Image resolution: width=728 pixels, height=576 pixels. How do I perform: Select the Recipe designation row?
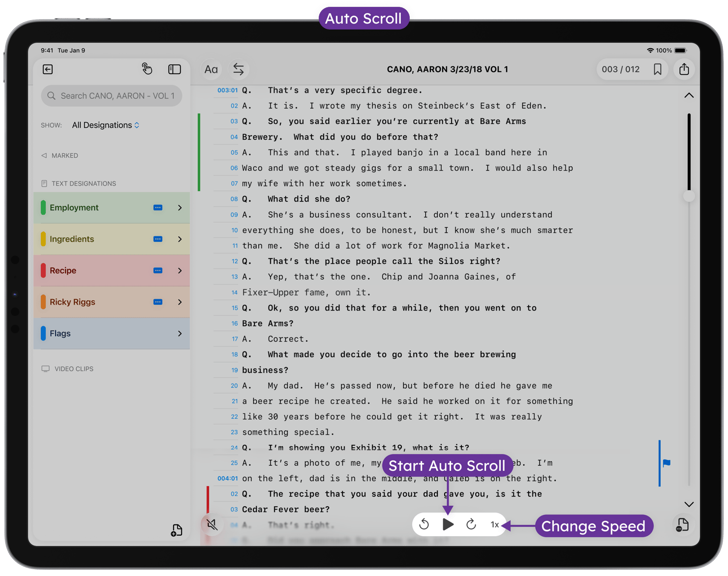[112, 271]
